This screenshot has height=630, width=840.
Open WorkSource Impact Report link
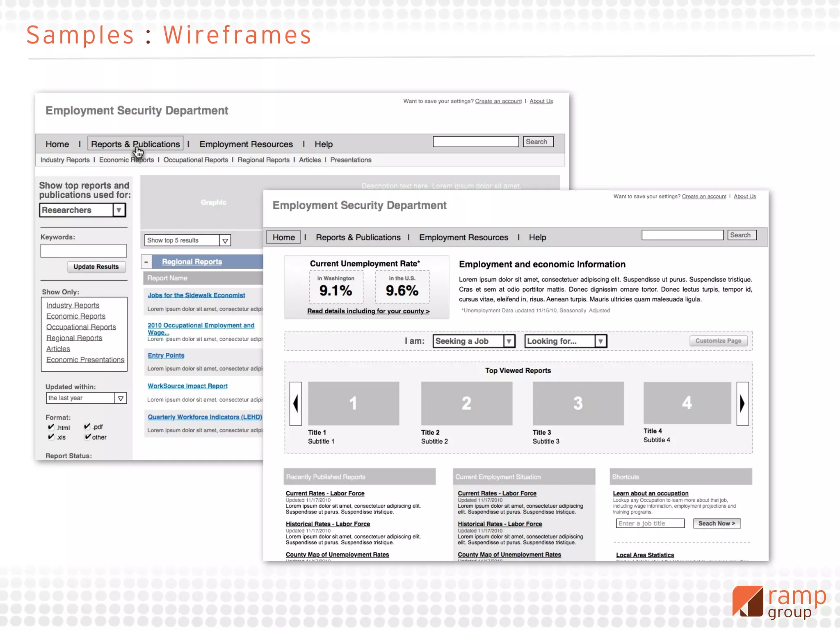[187, 386]
